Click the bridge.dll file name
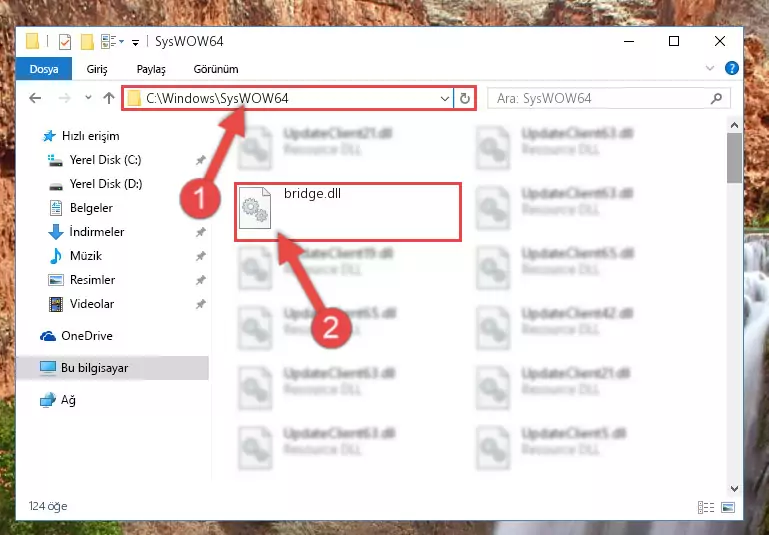The width and height of the screenshot is (769, 535). [312, 193]
